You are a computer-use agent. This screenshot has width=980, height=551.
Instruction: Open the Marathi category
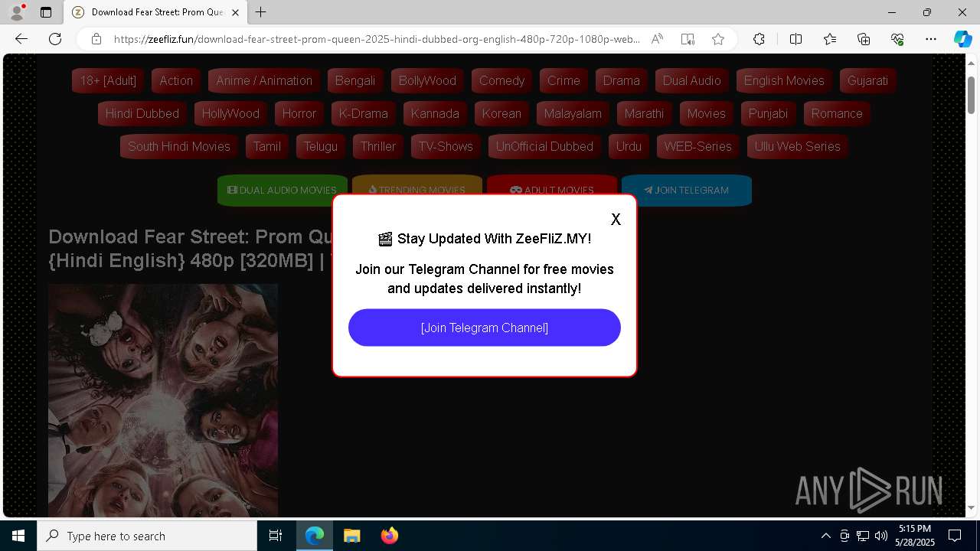(644, 113)
